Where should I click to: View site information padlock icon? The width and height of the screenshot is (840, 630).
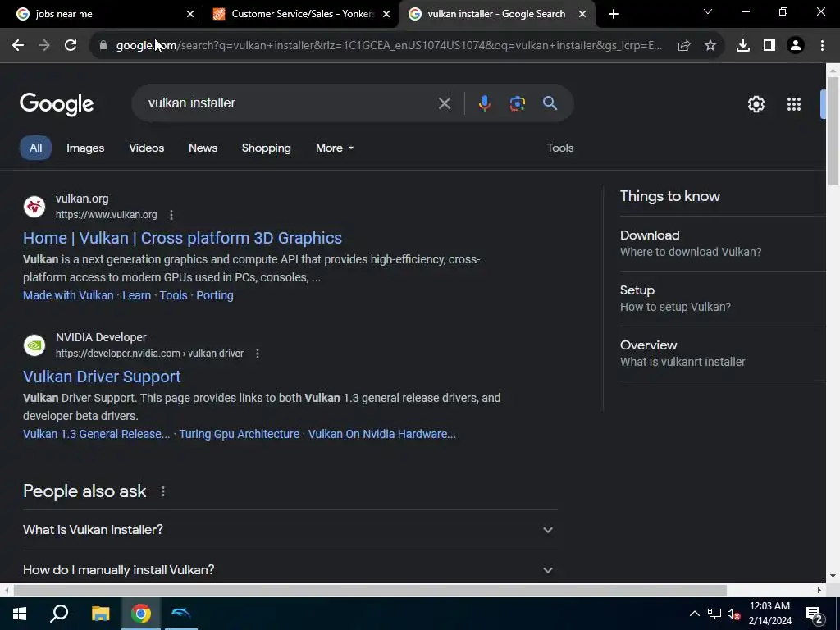click(x=103, y=46)
